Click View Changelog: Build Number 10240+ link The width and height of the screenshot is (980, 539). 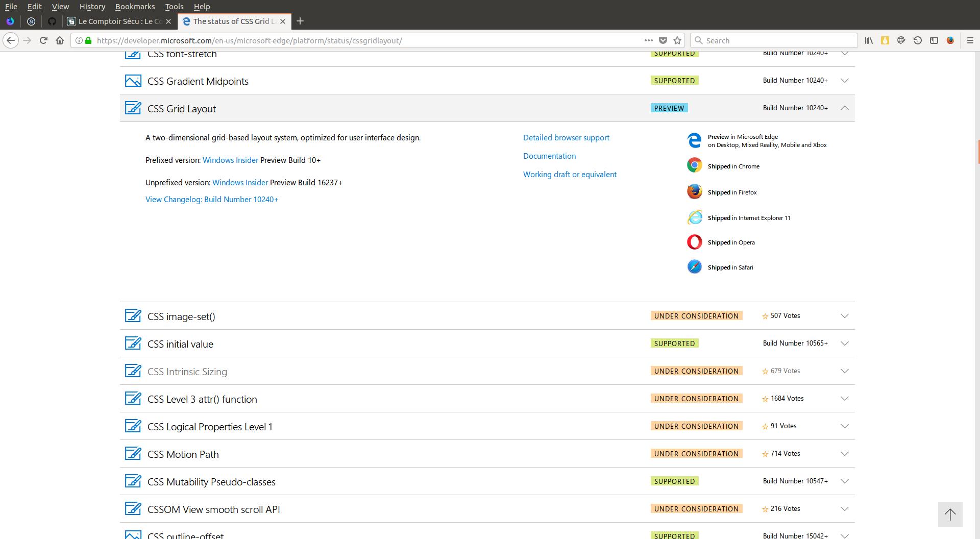click(212, 199)
